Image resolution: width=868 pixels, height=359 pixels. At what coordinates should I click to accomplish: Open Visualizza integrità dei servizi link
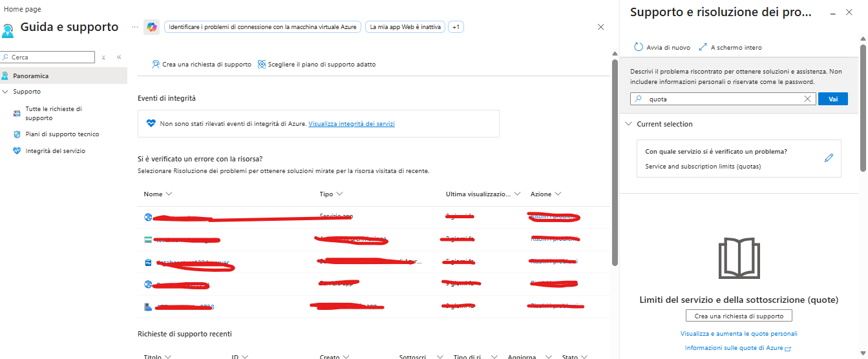click(352, 123)
